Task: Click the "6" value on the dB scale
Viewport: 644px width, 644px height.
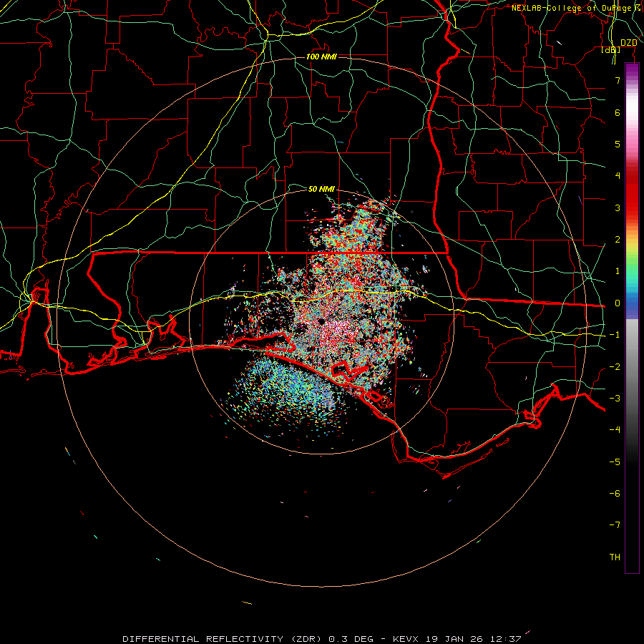Action: tap(618, 112)
